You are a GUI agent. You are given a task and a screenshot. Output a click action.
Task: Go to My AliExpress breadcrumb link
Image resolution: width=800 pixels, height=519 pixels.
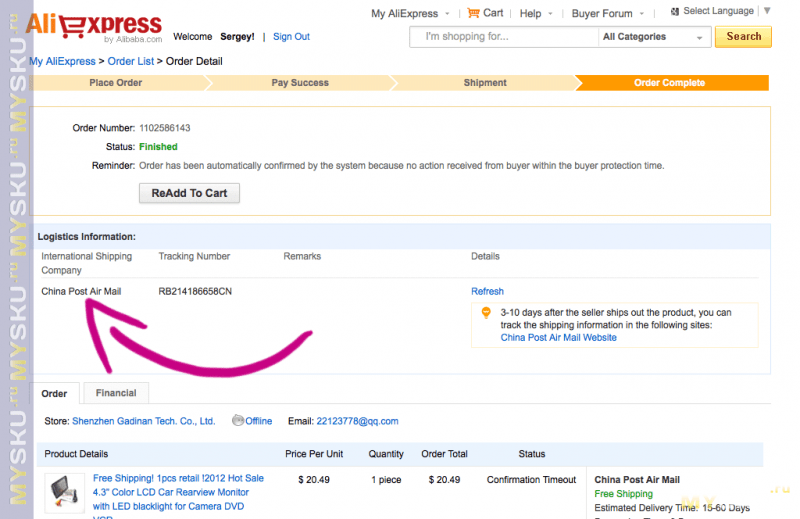click(62, 61)
